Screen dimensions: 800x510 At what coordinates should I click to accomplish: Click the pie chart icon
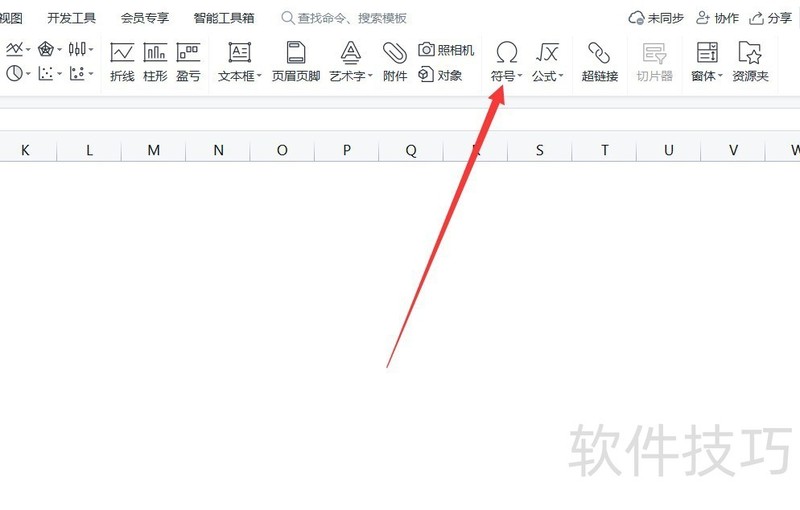(14, 73)
